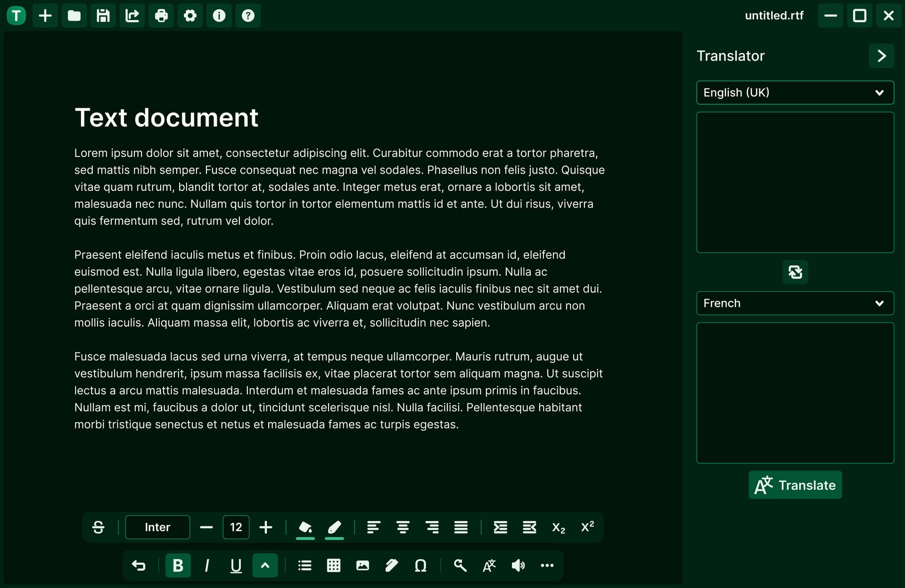Insert a table using grid icon
Image resolution: width=905 pixels, height=588 pixels.
click(334, 565)
